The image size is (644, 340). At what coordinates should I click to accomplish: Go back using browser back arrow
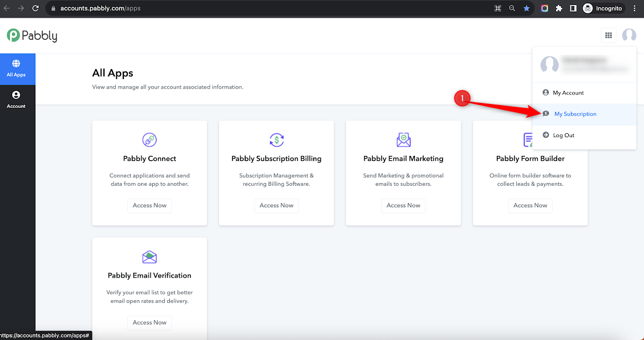click(7, 8)
